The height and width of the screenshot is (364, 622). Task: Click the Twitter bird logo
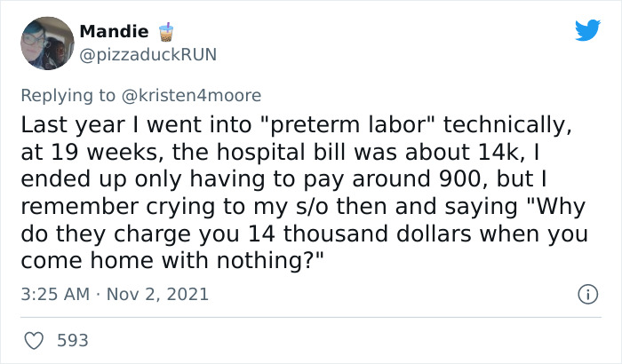coord(587,31)
